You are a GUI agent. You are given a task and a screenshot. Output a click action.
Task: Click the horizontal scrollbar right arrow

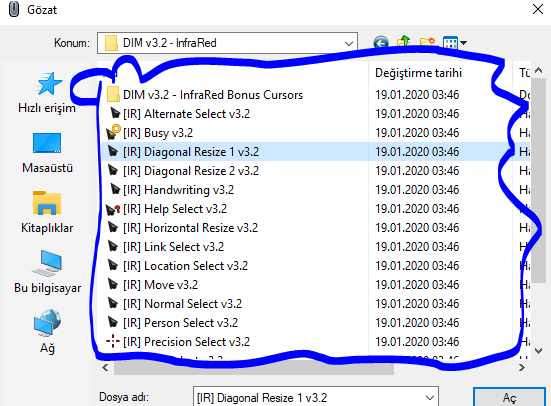pos(522,368)
